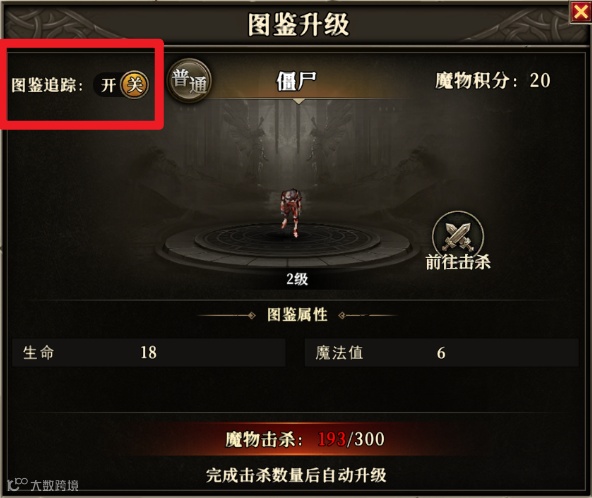The height and width of the screenshot is (498, 592).
Task: Click the 魔物积分 20 score display
Action: click(493, 81)
